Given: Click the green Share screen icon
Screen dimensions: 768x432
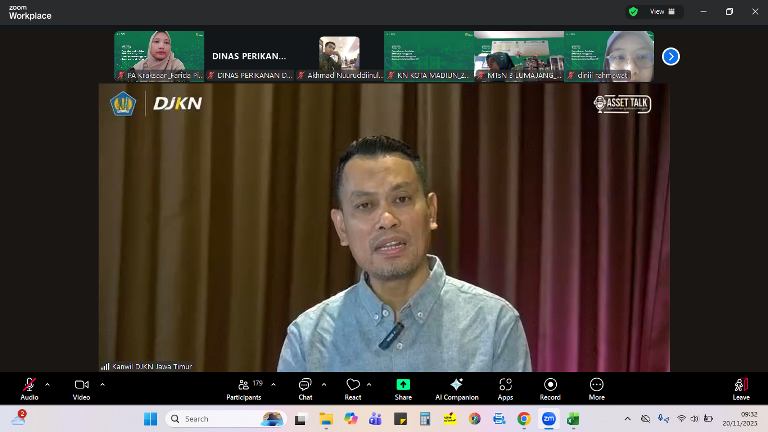Looking at the screenshot, I should pos(403,386).
